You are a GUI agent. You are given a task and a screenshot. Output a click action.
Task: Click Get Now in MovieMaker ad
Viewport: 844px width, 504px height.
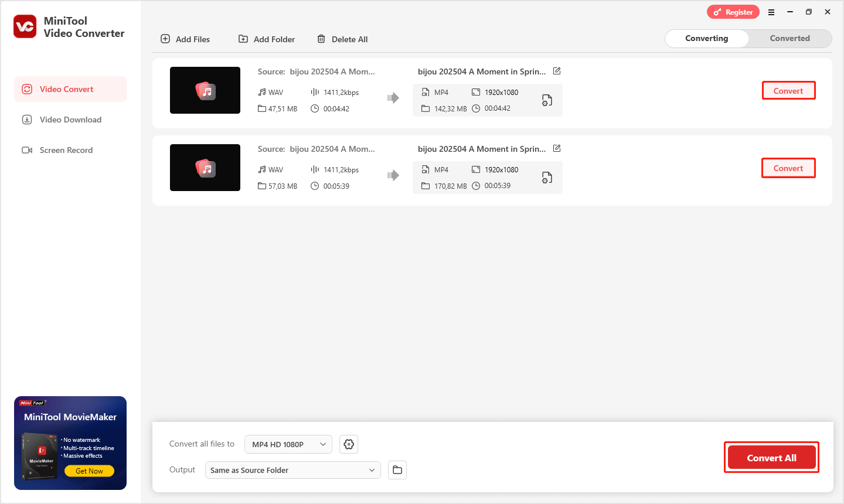89,471
